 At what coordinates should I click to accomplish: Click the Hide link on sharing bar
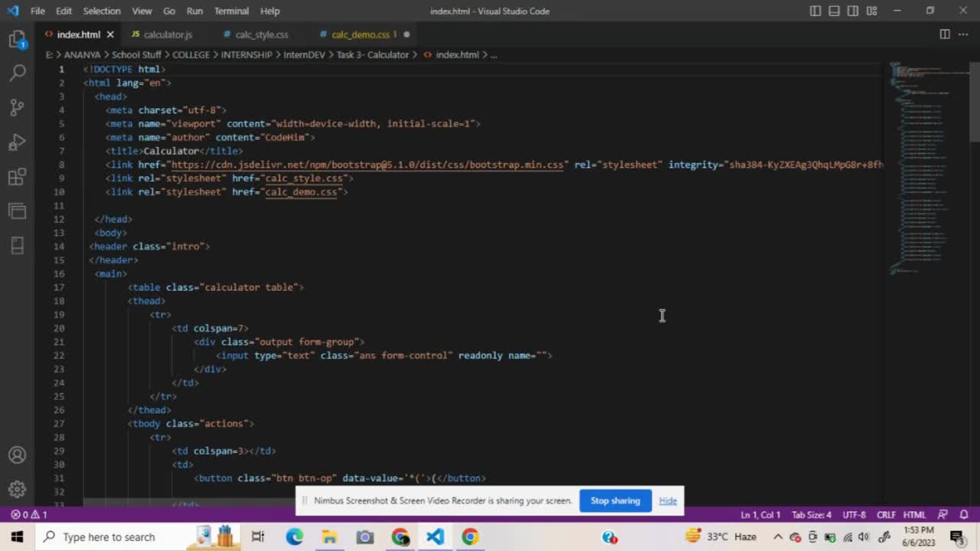668,500
